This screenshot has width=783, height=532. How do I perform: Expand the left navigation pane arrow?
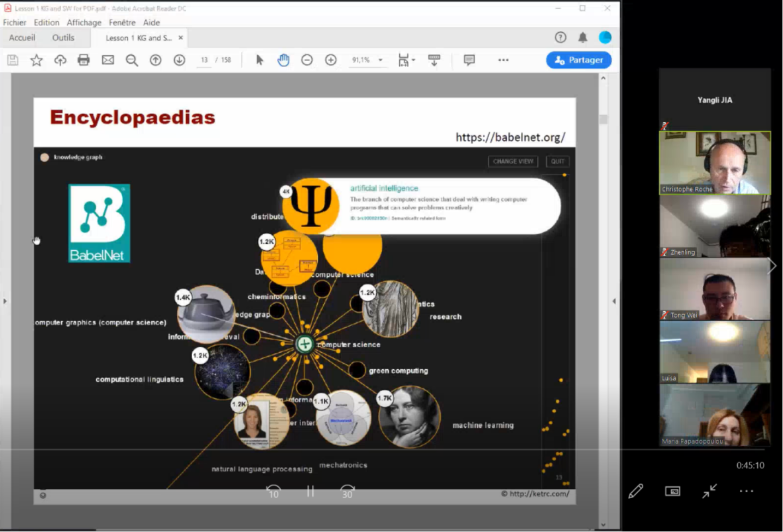[x=5, y=301]
